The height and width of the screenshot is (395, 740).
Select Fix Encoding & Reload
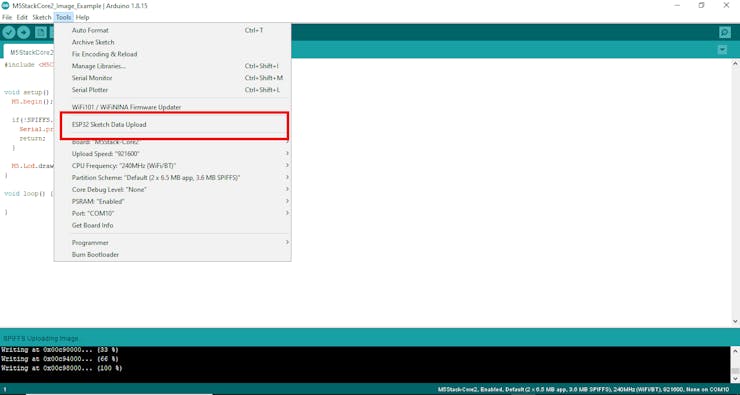point(173,54)
